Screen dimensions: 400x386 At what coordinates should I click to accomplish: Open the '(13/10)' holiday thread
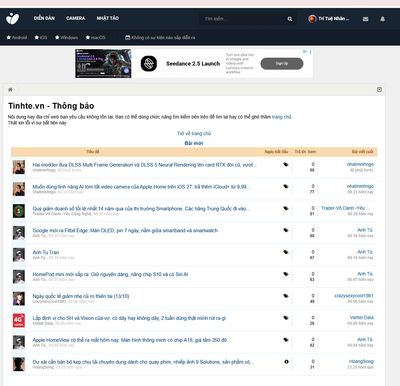point(81,296)
